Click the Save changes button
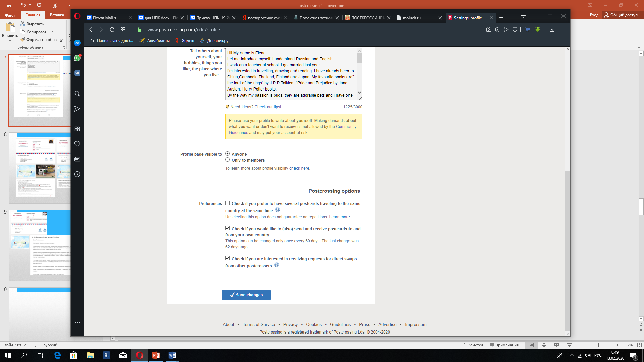This screenshot has width=644, height=362. click(246, 295)
